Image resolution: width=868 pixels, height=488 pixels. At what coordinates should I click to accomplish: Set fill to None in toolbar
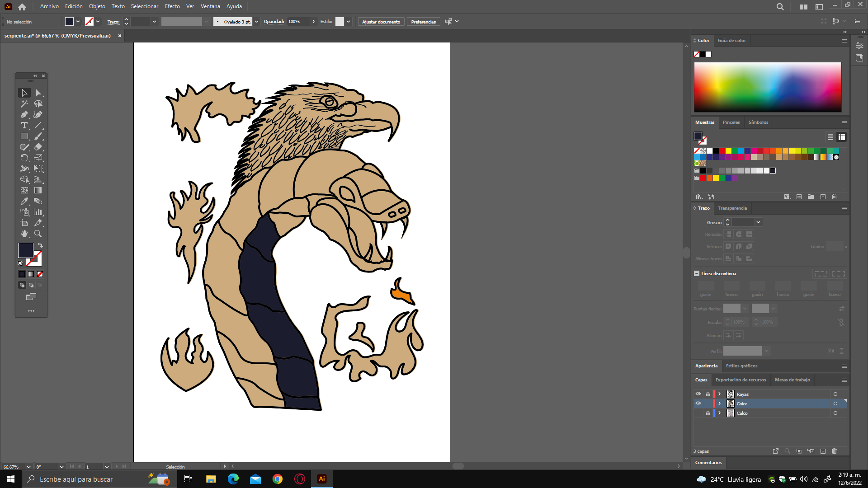[40, 274]
